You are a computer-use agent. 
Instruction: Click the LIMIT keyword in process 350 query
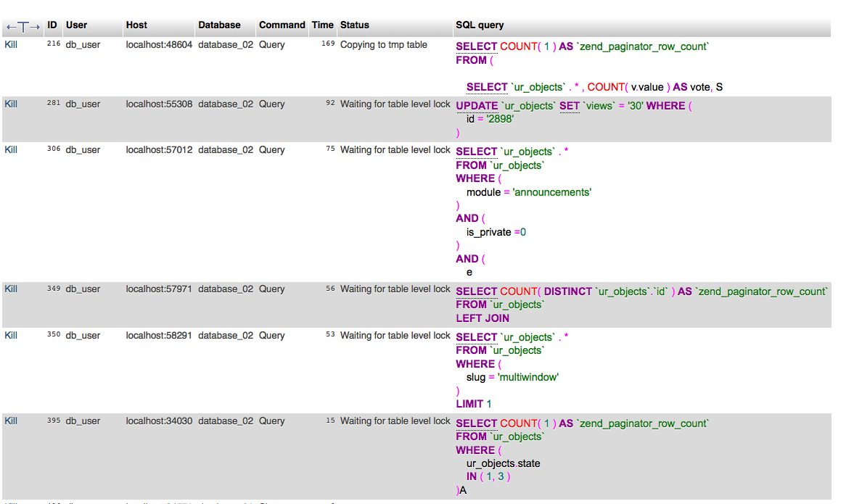469,404
